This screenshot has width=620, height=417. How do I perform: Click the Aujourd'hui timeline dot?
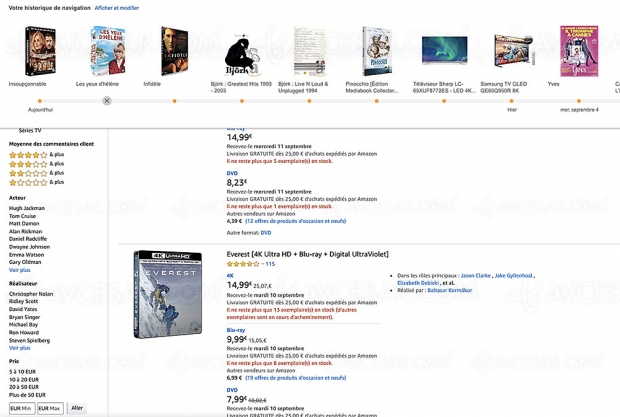pyautogui.click(x=40, y=101)
